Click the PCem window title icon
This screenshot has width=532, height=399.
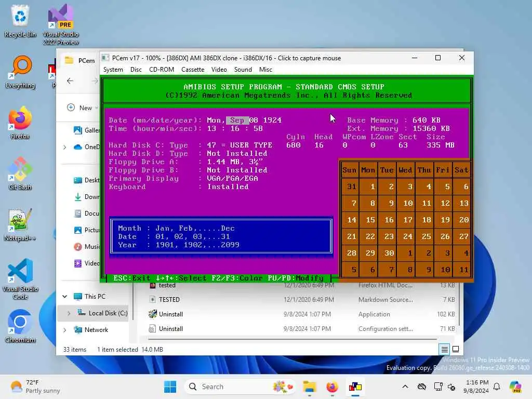[x=105, y=58]
